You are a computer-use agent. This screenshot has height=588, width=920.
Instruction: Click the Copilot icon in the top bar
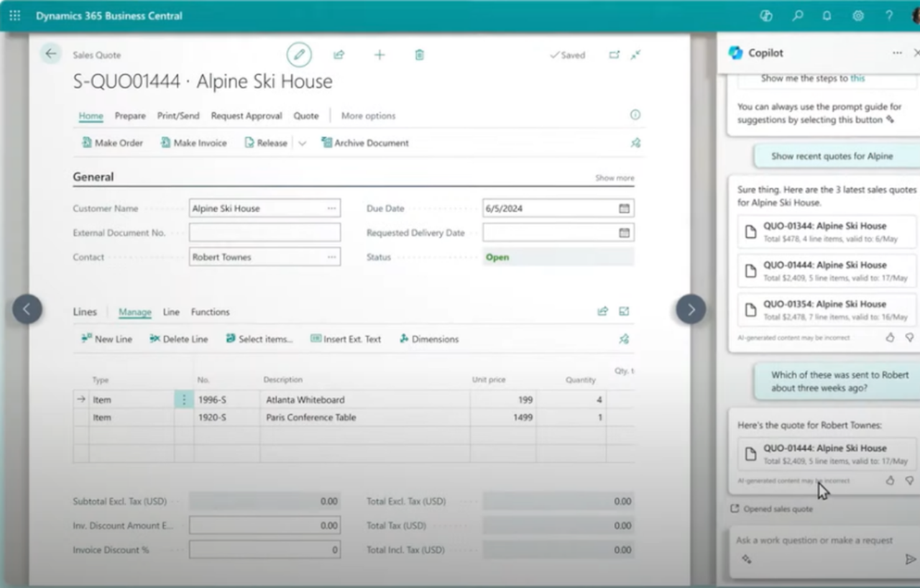click(x=765, y=15)
